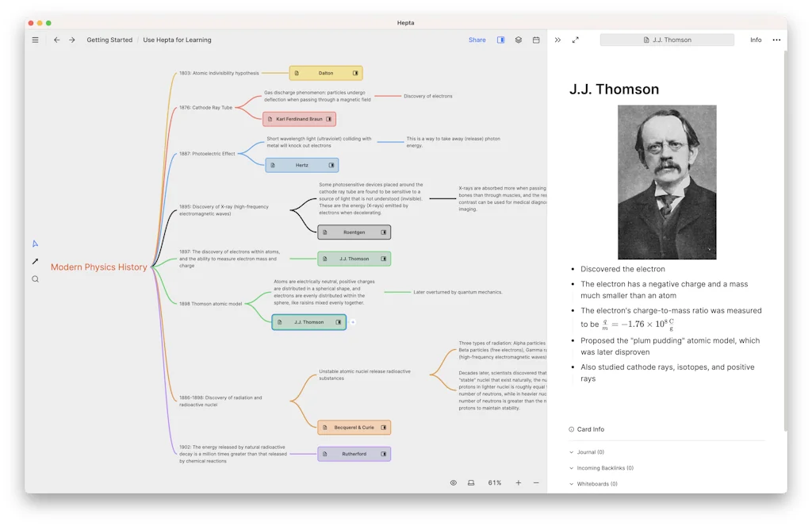812x526 pixels.
Task: Click the 61% zoom level control
Action: pos(493,482)
